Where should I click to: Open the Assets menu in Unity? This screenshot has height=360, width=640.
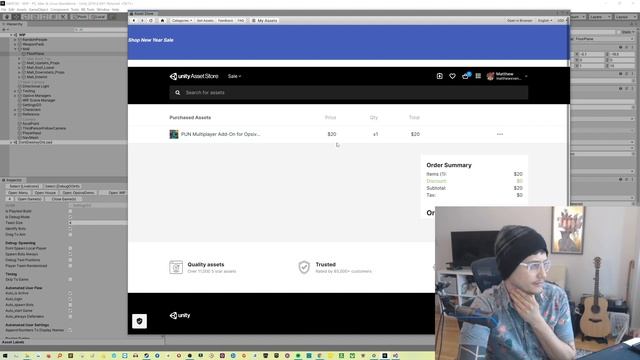(x=22, y=9)
